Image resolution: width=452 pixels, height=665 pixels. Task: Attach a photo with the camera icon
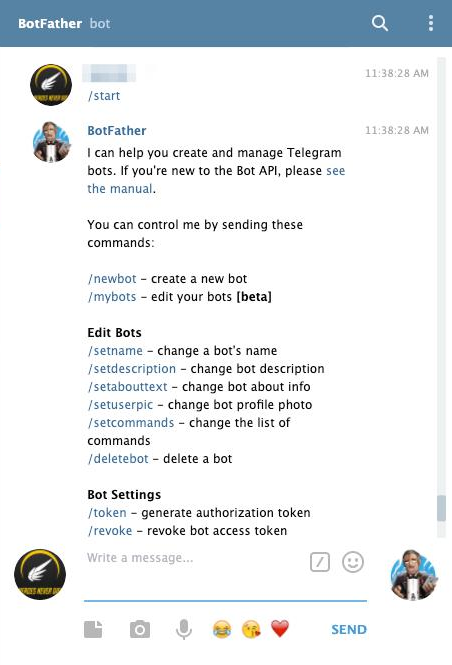[x=140, y=629]
